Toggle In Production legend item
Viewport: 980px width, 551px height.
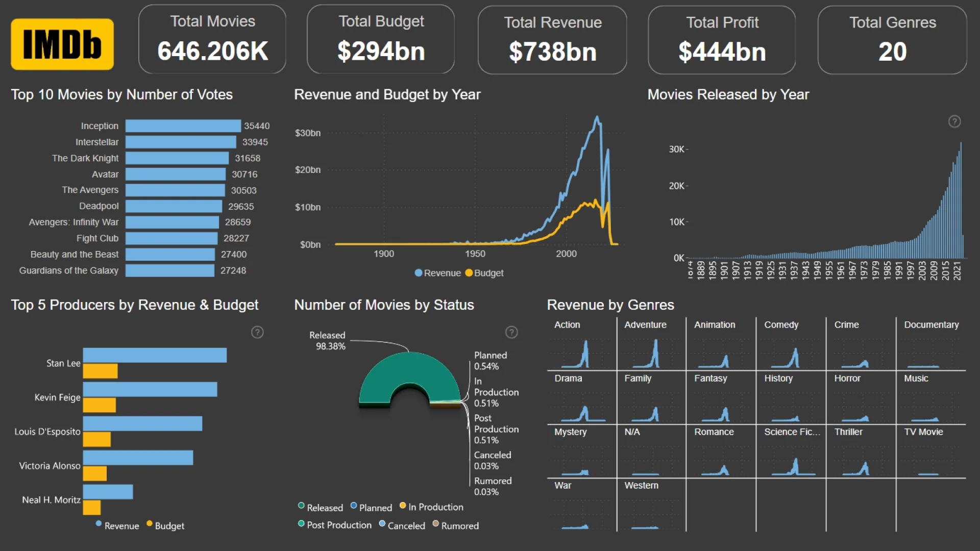point(431,507)
